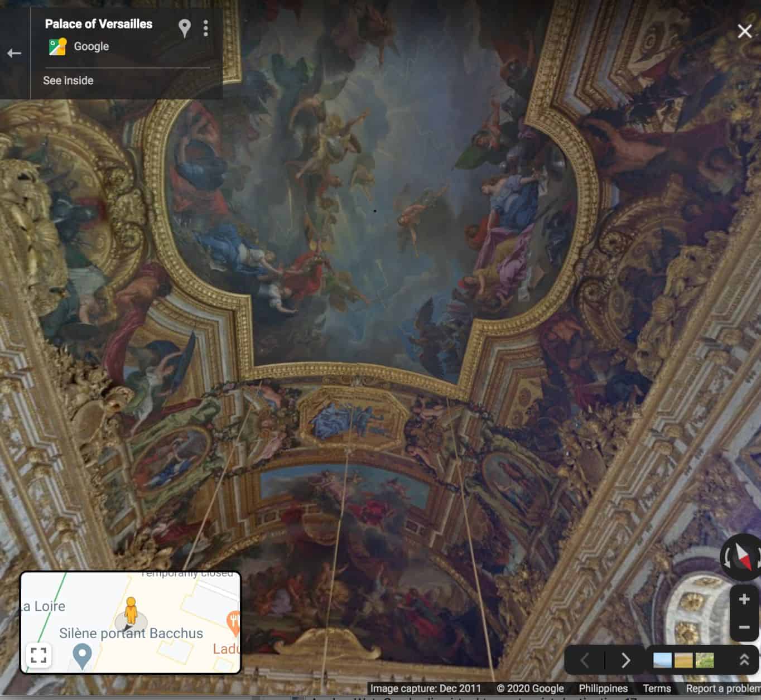Click the a Loire label on minimap

(x=44, y=606)
